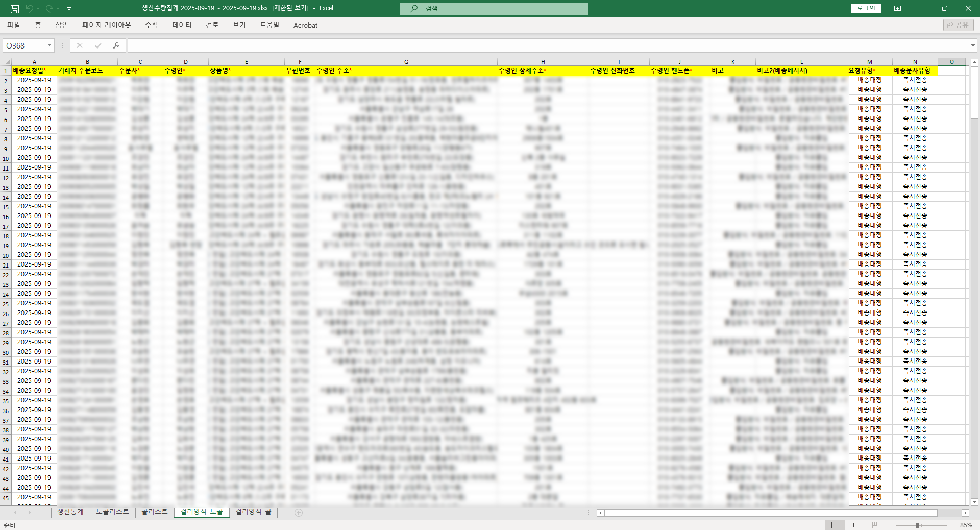Click the zoom out minus icon
This screenshot has height=530, width=980.
pos(891,525)
